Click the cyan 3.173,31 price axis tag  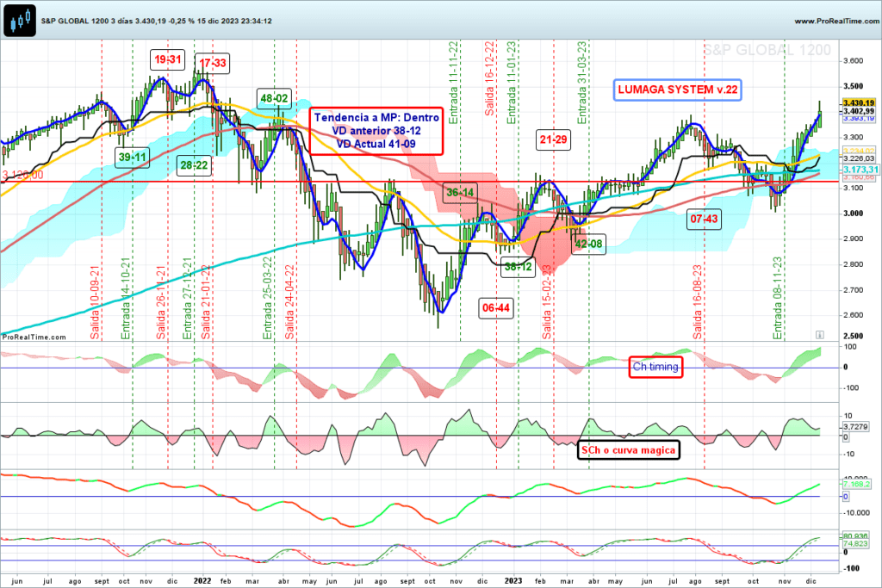click(860, 170)
